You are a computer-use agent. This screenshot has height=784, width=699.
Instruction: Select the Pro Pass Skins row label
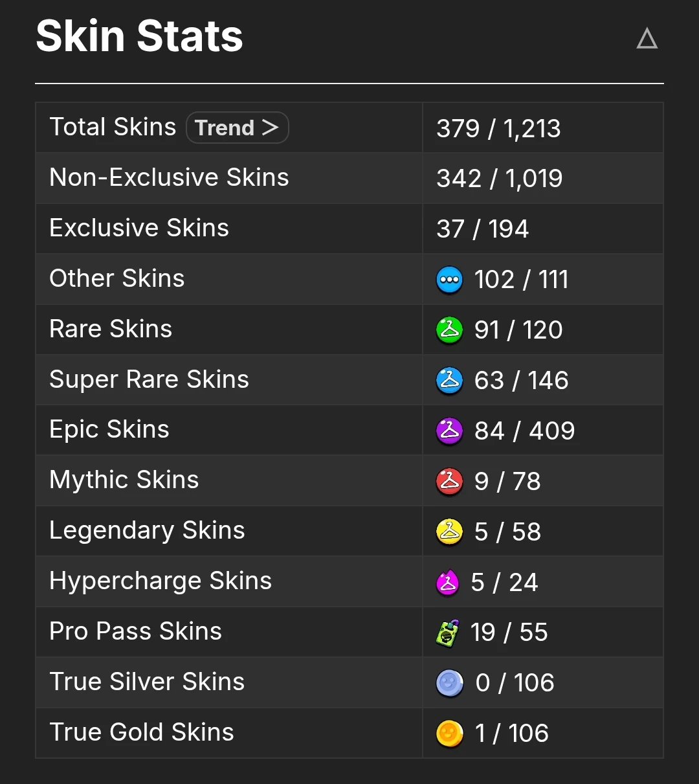click(136, 631)
